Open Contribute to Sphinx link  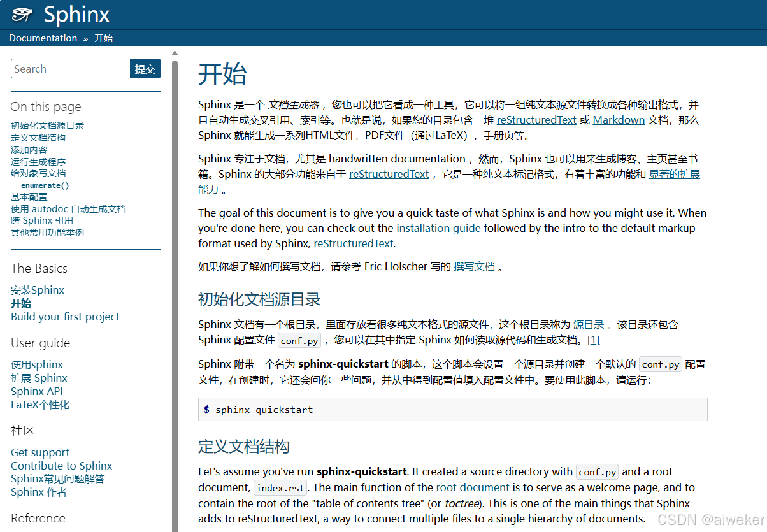61,466
